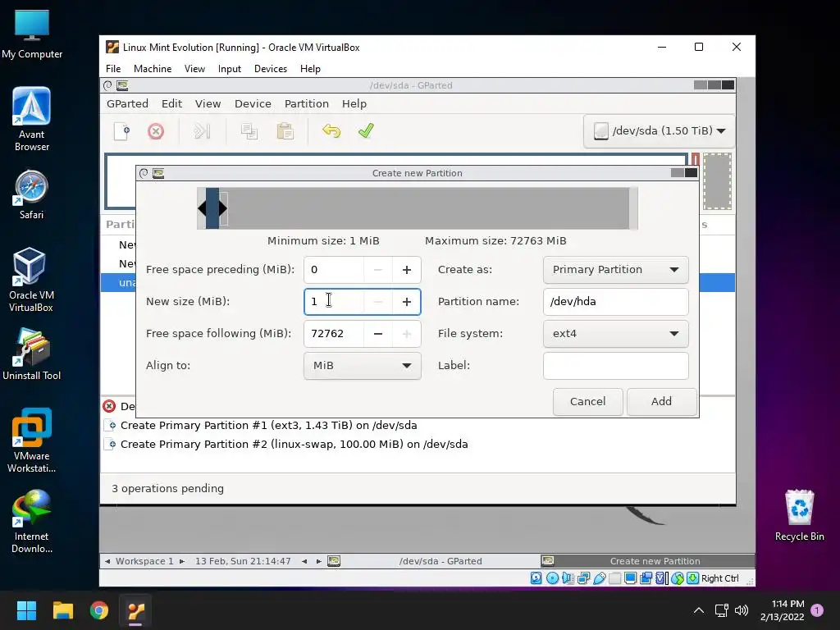The image size is (840, 630).
Task: Click the VirtualBox display status icon
Action: (631, 578)
